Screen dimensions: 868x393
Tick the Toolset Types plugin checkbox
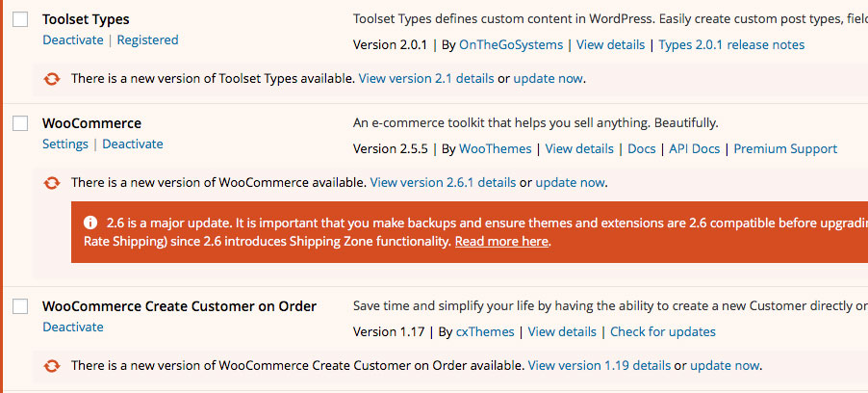pos(20,19)
